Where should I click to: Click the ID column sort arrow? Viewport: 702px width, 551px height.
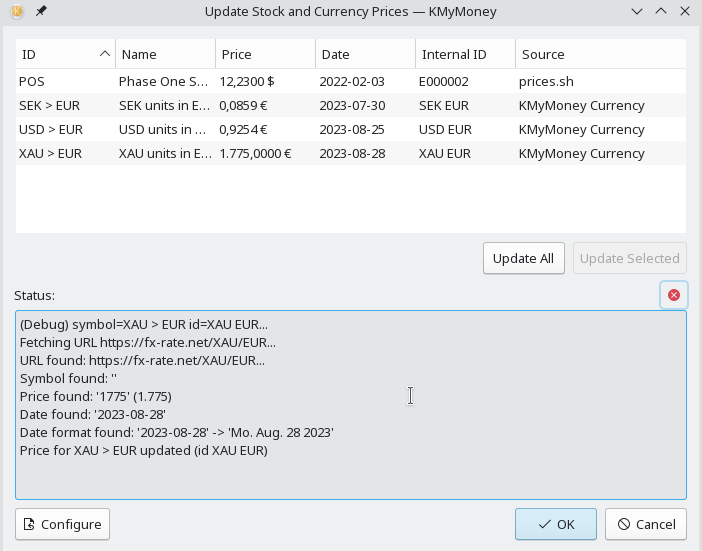tap(104, 54)
